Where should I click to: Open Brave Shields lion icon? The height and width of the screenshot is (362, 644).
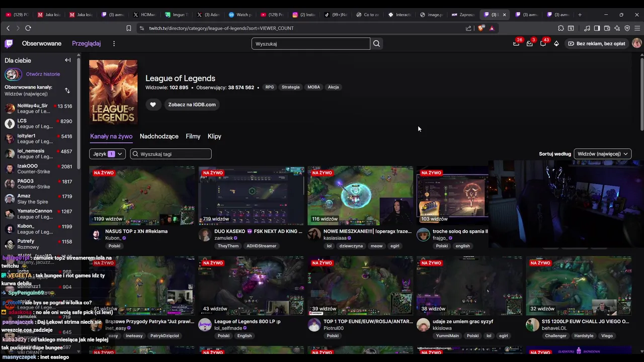pos(481,28)
